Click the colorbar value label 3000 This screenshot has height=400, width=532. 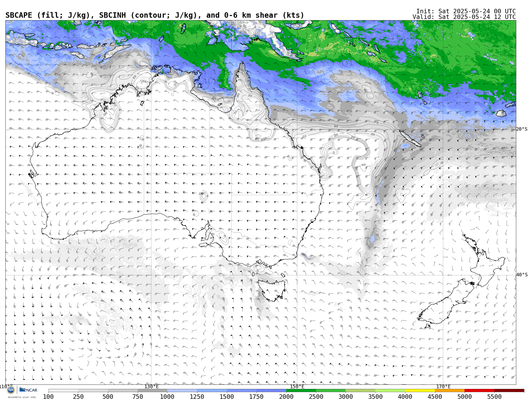tap(346, 397)
